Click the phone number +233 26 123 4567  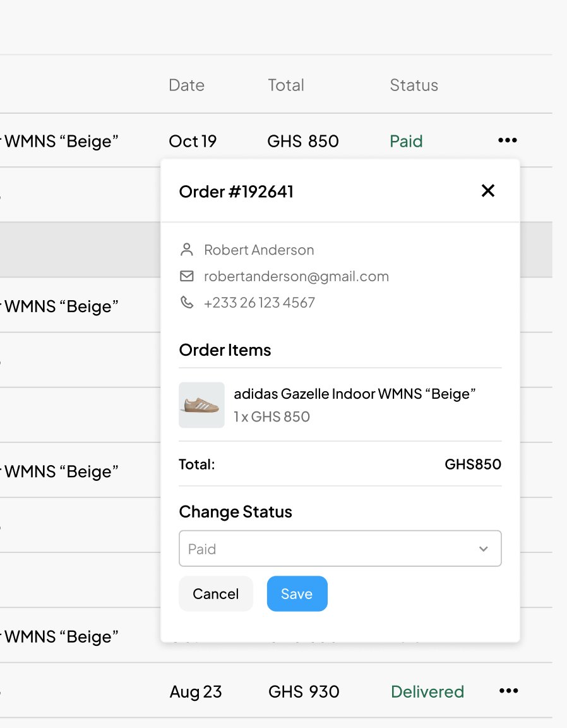pos(260,303)
